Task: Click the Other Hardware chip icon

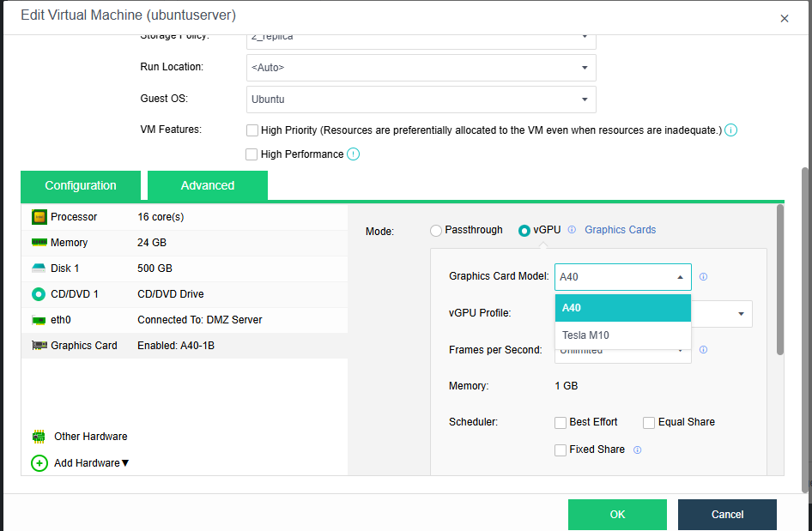Action: point(39,437)
